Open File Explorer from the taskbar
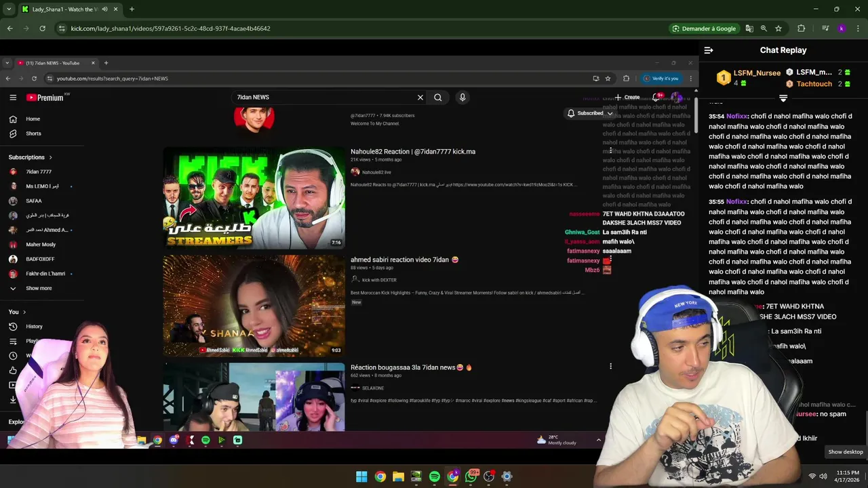Image resolution: width=868 pixels, height=488 pixels. click(398, 476)
